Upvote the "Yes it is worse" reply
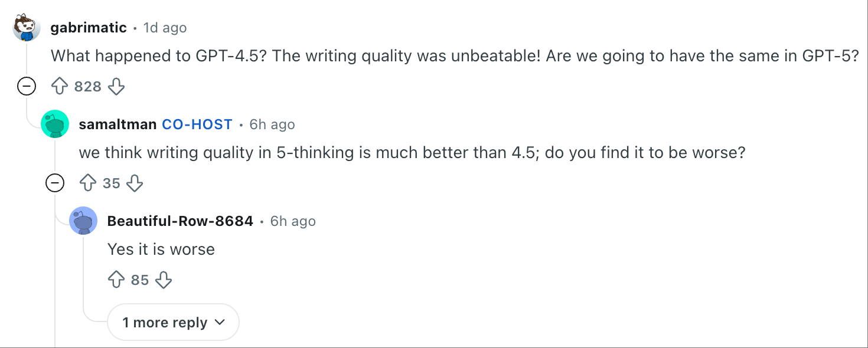Screen dimensions: 868x348 point(116,280)
